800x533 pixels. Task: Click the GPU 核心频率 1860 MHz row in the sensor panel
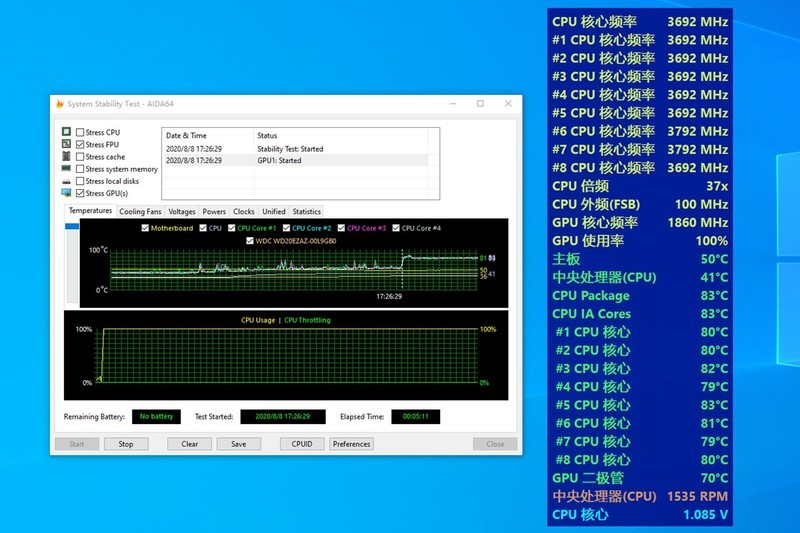pos(640,222)
